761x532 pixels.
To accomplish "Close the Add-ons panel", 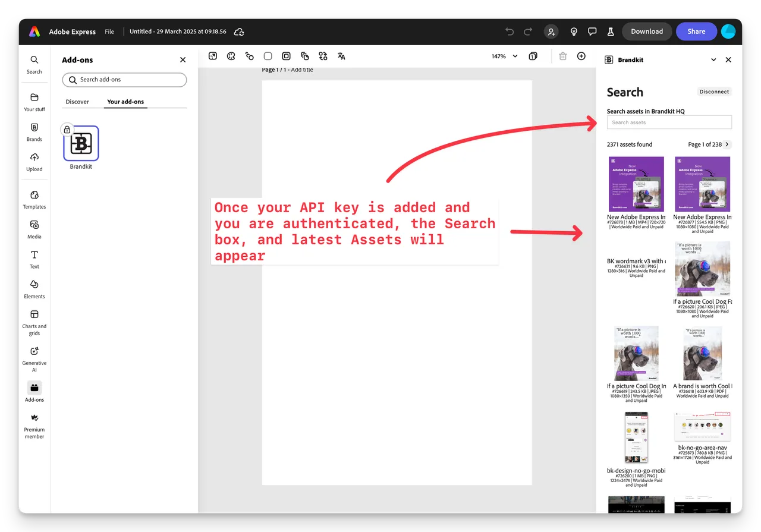I will click(x=183, y=60).
